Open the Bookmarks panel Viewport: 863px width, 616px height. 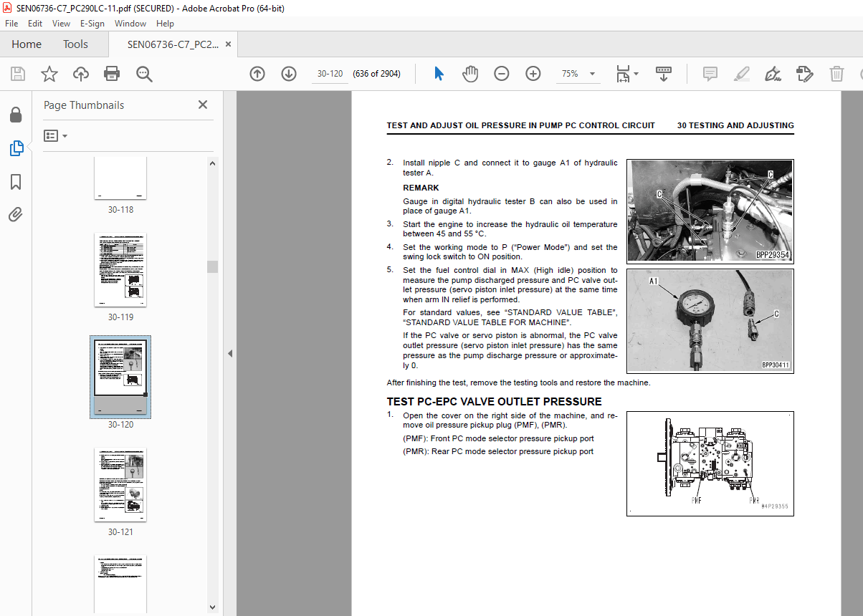pyautogui.click(x=16, y=182)
